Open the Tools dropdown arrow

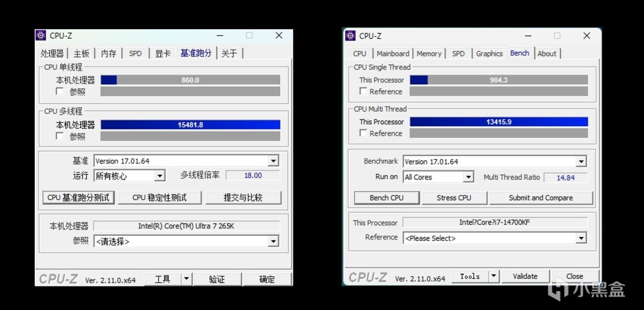[494, 276]
